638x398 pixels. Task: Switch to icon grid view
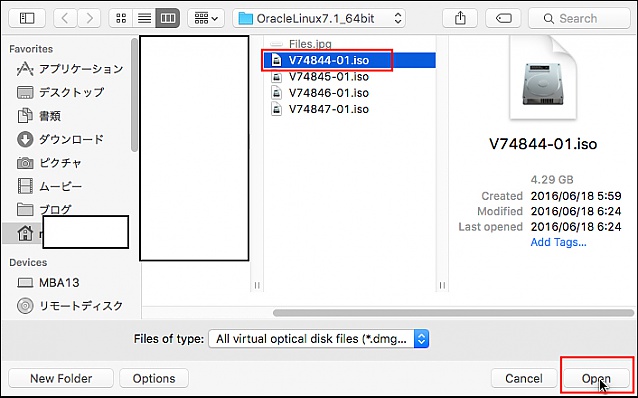pyautogui.click(x=121, y=18)
